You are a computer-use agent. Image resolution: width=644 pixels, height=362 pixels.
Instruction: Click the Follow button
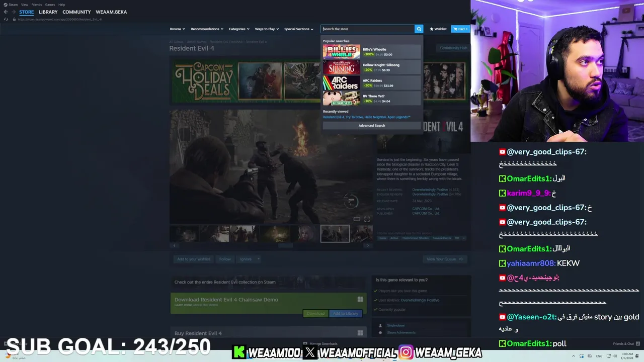(x=225, y=259)
